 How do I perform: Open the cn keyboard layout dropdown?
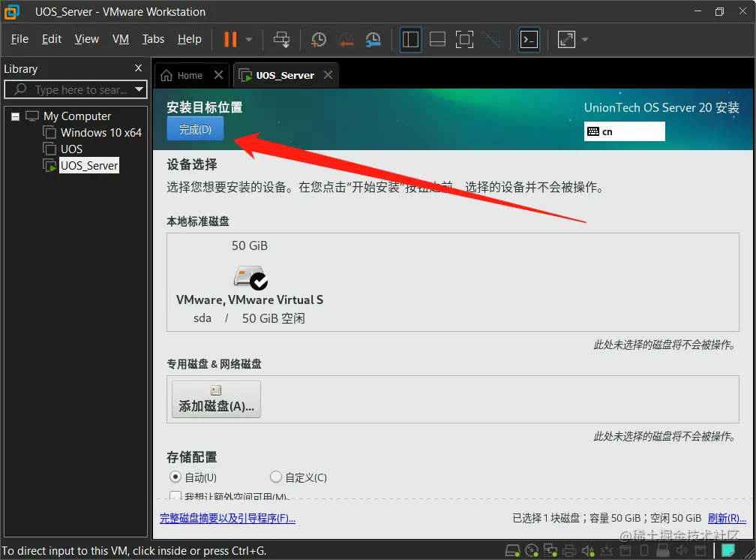point(625,131)
